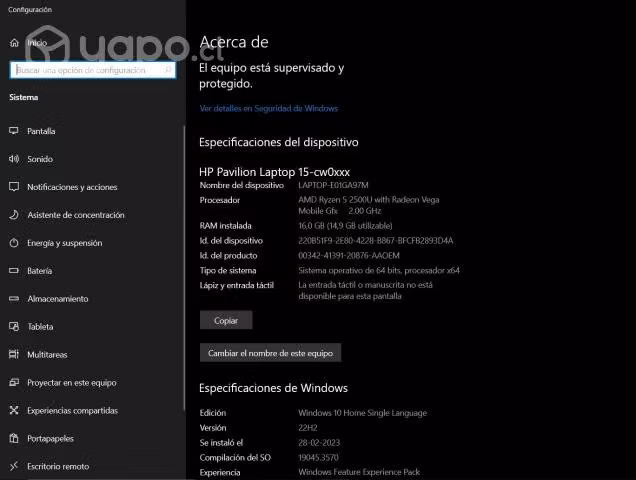Screen dimensions: 636x480
Task: Click the Portapapeles clipboard icon
Action: (x=14, y=438)
